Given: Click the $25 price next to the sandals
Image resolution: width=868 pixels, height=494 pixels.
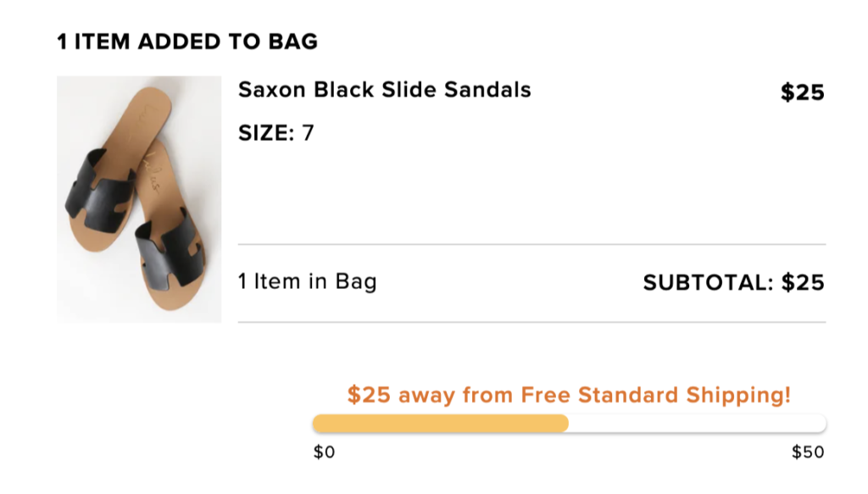Looking at the screenshot, I should (801, 93).
